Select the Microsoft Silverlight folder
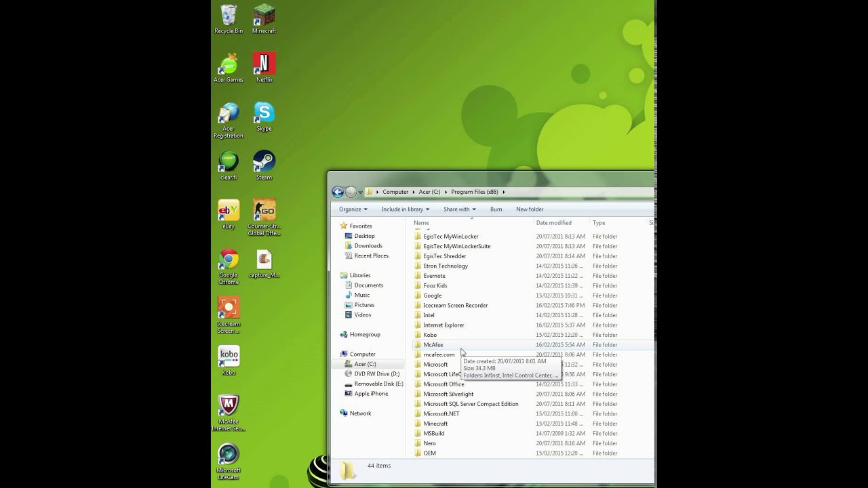 [448, 394]
